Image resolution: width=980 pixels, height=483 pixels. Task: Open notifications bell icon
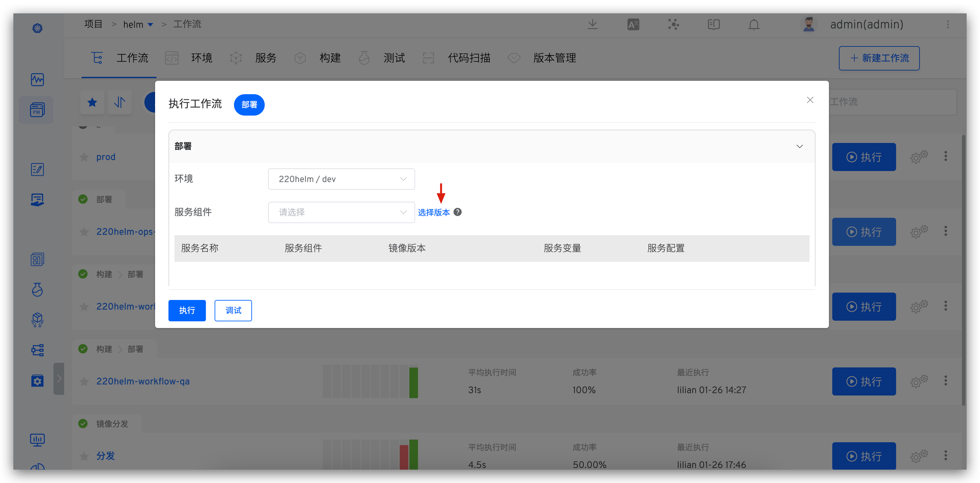pyautogui.click(x=754, y=25)
